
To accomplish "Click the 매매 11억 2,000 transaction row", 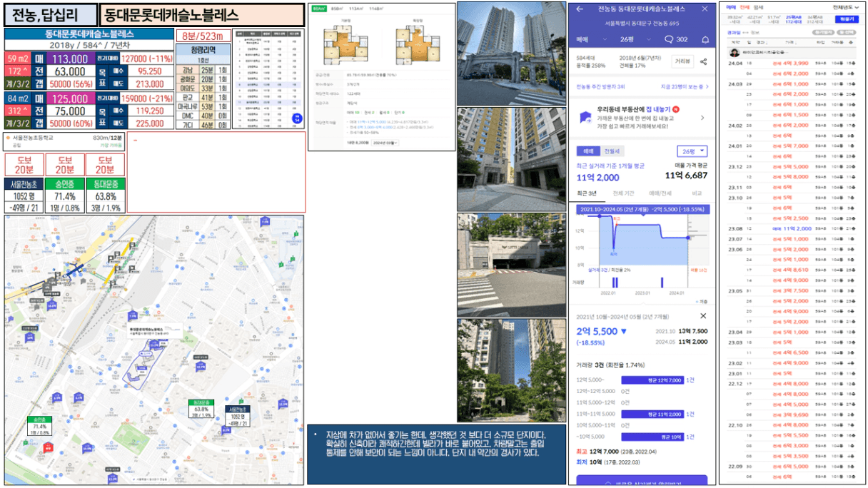I will (793, 228).
